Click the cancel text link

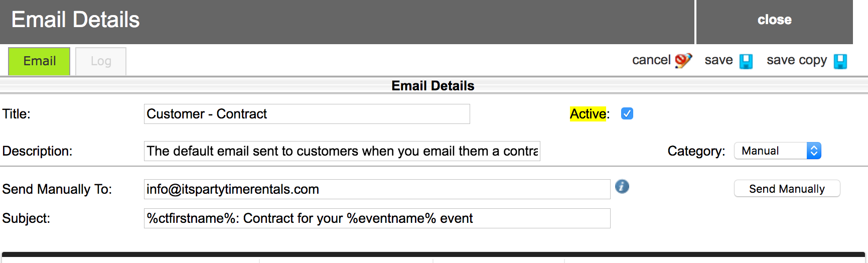[651, 60]
